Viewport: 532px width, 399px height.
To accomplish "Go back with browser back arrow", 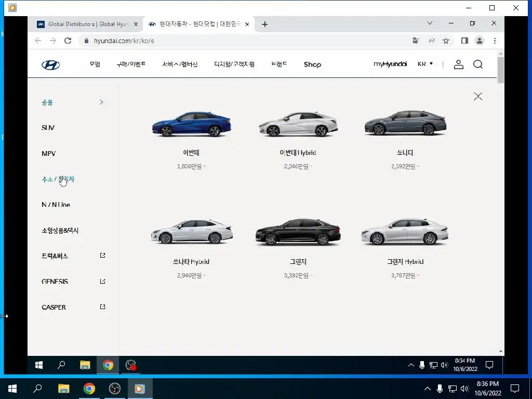I will (x=38, y=41).
